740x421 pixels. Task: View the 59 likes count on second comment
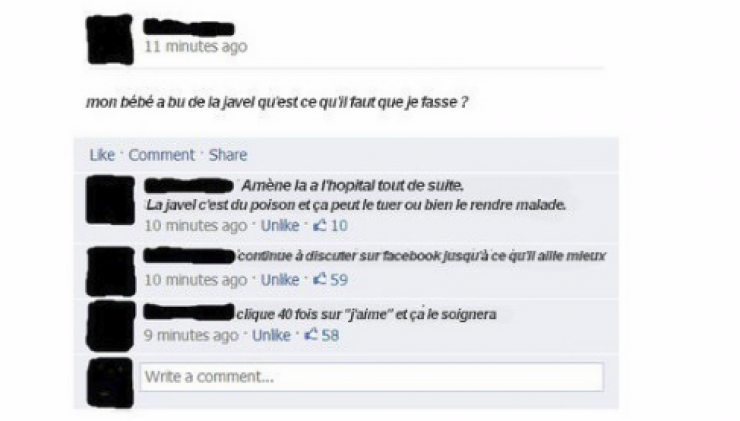tap(339, 280)
